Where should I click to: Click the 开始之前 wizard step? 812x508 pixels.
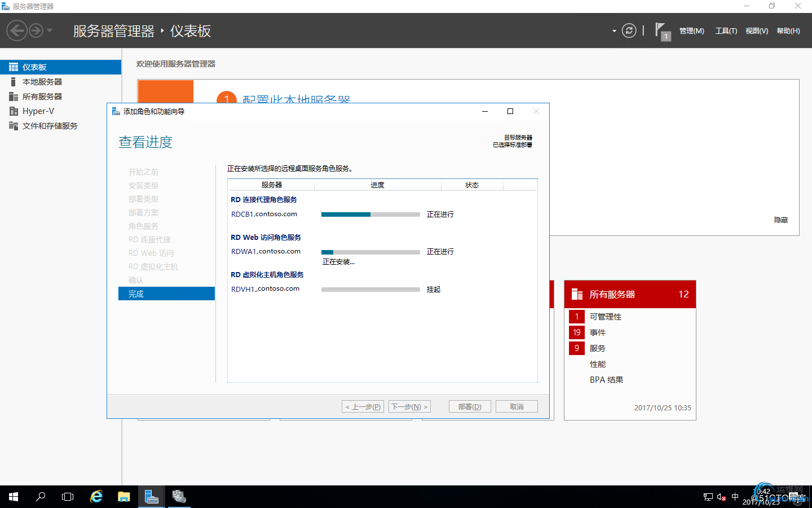click(x=143, y=172)
